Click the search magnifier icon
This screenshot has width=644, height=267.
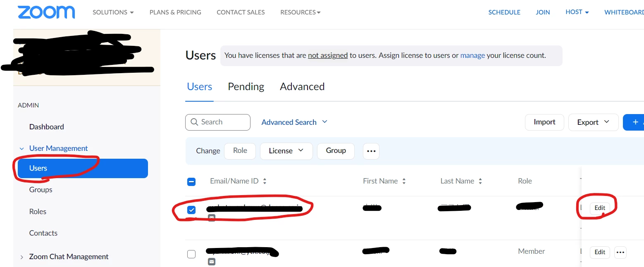tap(194, 122)
